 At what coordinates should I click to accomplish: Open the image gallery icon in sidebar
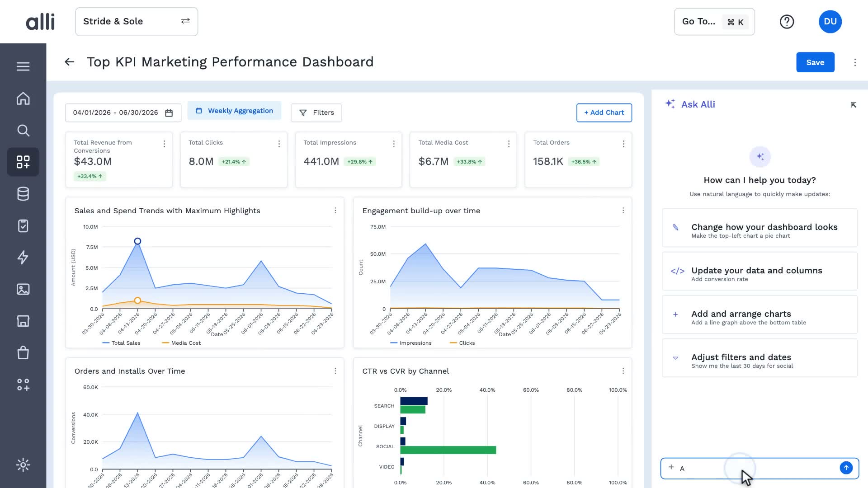(x=23, y=289)
